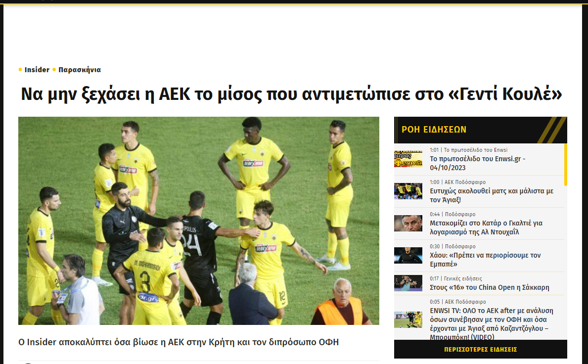
Task: Click the article headline about ΑΕΚ and Γεντί Κουλέ
Action: coord(291,93)
